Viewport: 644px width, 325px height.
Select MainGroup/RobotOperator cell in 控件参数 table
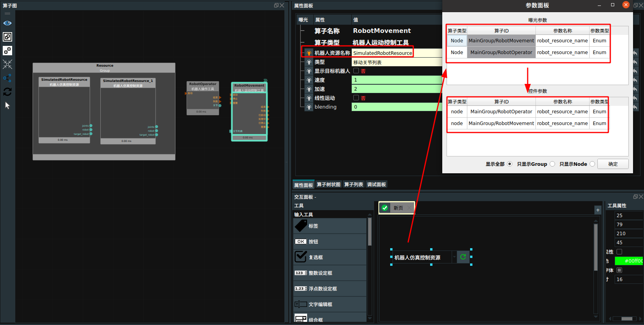point(501,111)
